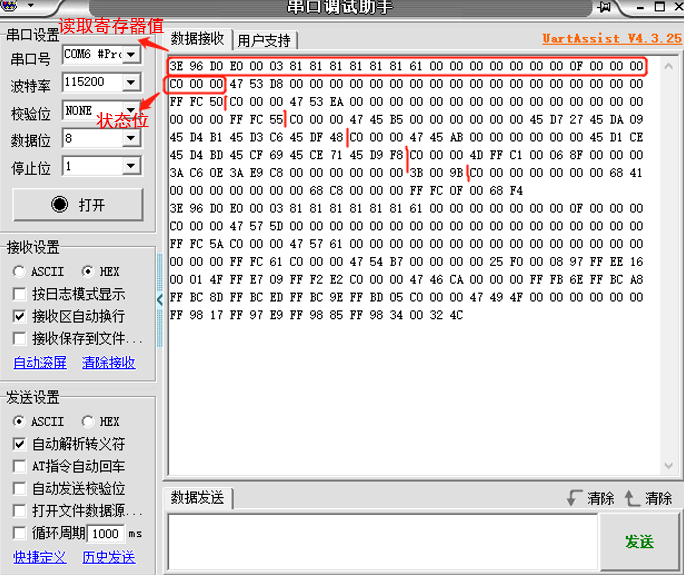
Task: Select HEX receive mode radio
Action: [x=88, y=271]
